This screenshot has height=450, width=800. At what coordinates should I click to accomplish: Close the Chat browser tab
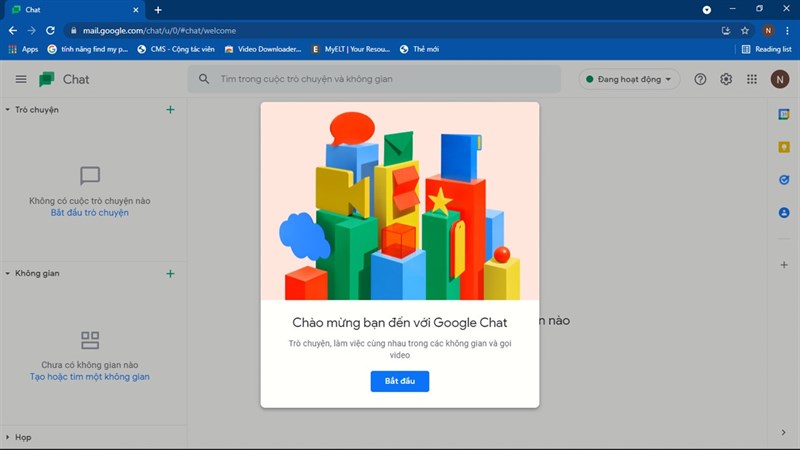136,10
